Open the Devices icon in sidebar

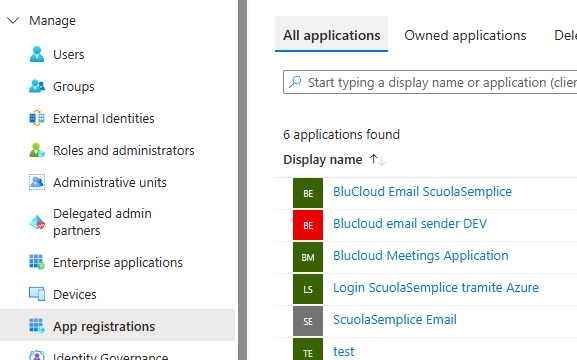37,294
